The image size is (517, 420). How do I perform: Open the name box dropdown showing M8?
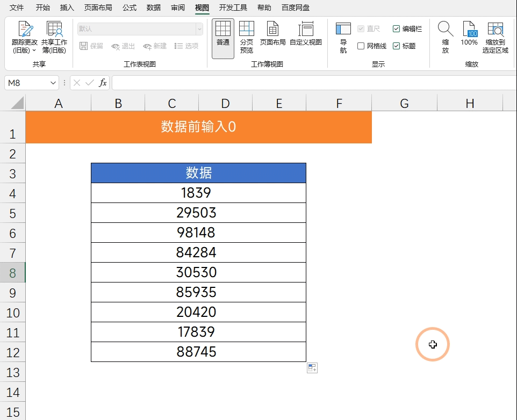click(53, 83)
